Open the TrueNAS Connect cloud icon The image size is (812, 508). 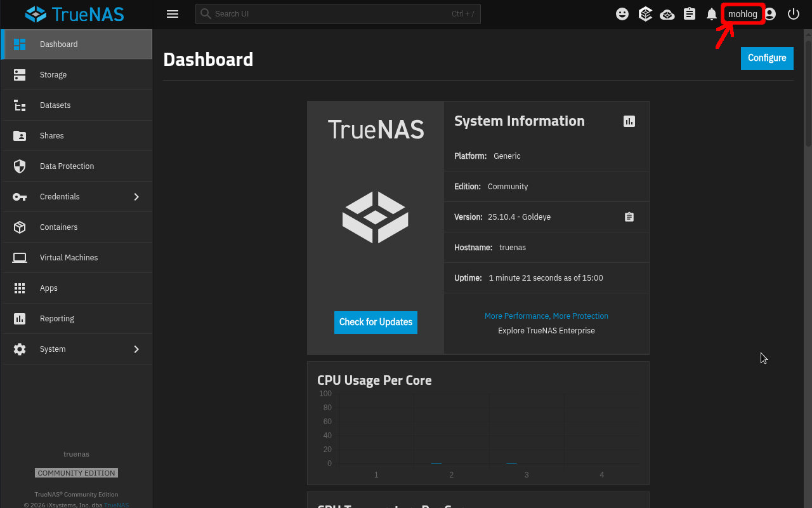(667, 14)
